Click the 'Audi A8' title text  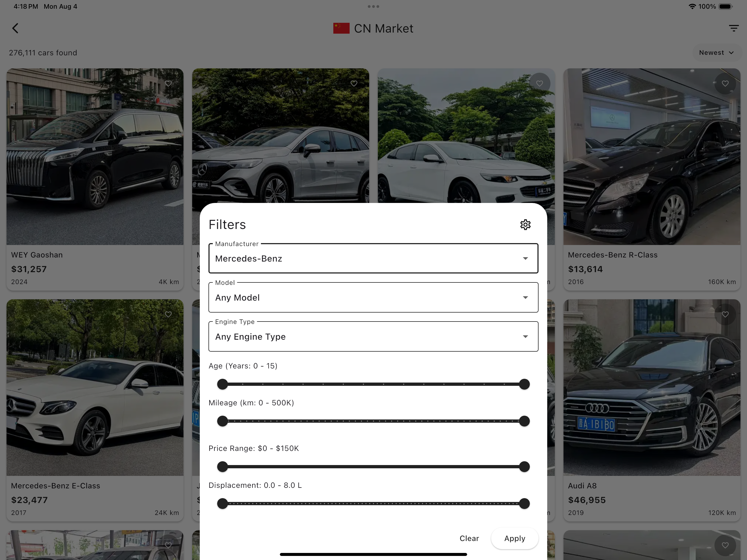point(582,486)
